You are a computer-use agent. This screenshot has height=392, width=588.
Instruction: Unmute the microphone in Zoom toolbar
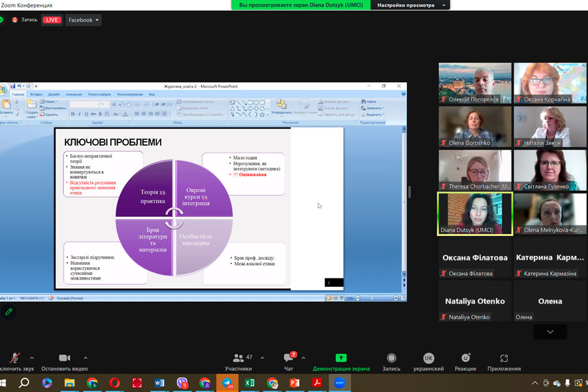pyautogui.click(x=14, y=358)
